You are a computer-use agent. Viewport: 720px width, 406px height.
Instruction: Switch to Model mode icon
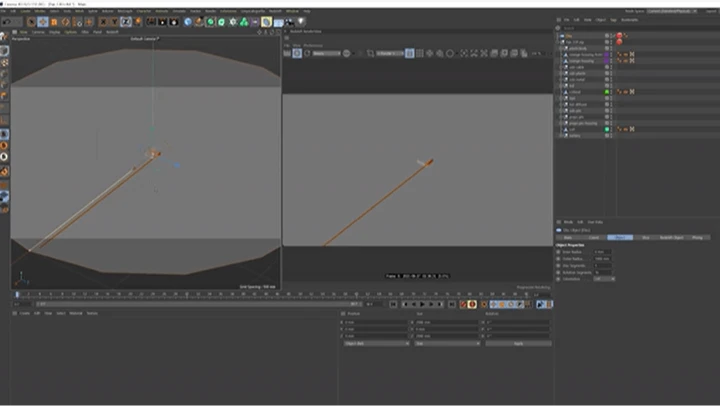pos(4,51)
